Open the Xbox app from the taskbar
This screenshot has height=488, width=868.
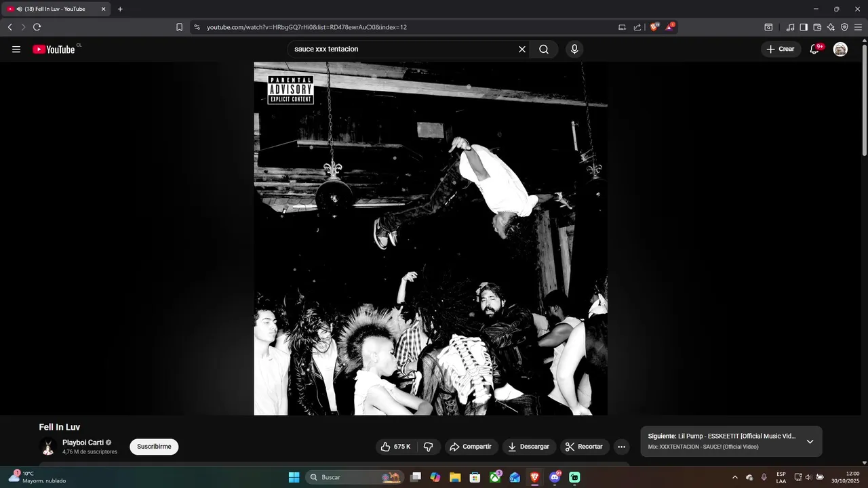(x=495, y=477)
